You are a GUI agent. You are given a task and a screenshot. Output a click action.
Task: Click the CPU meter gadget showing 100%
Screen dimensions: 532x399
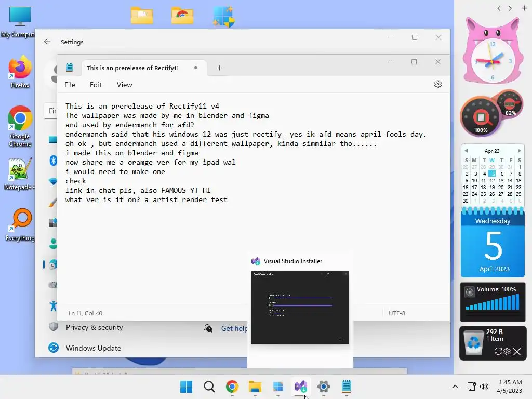(481, 118)
